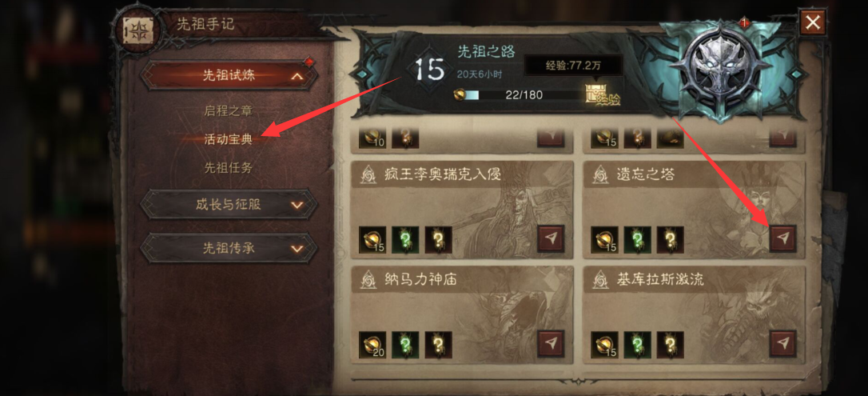Open the 先祖手记 emblem icon
The image size is (868, 396).
(x=137, y=30)
